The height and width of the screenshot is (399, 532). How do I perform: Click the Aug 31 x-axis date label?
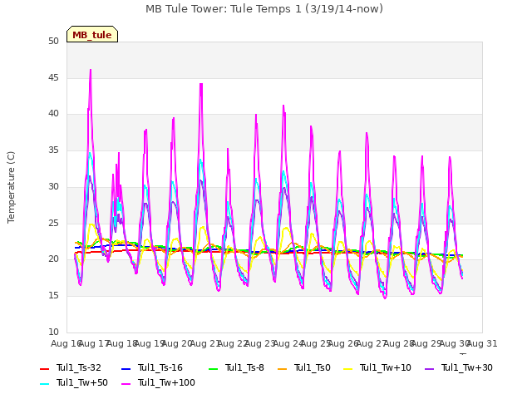point(482,343)
